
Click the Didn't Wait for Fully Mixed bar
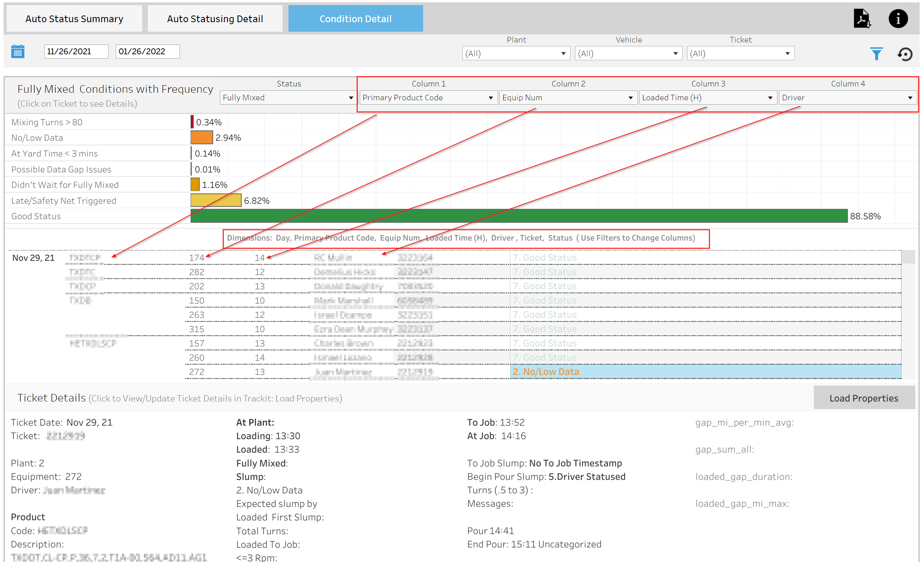coord(195,185)
